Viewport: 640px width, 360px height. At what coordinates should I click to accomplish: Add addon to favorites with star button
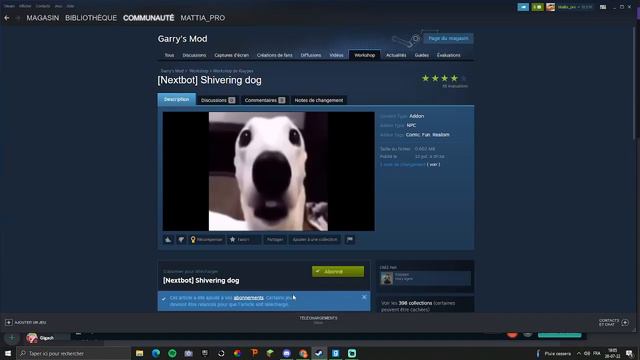[x=244, y=240]
